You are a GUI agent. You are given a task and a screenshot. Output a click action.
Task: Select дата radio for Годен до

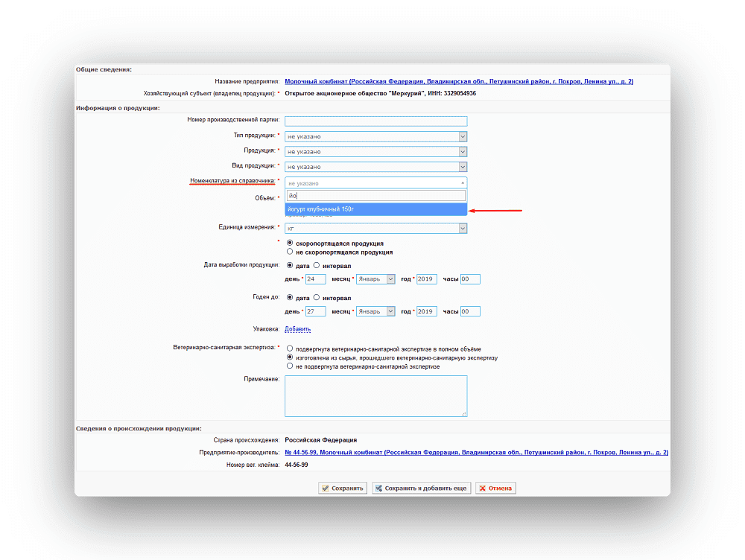click(290, 297)
